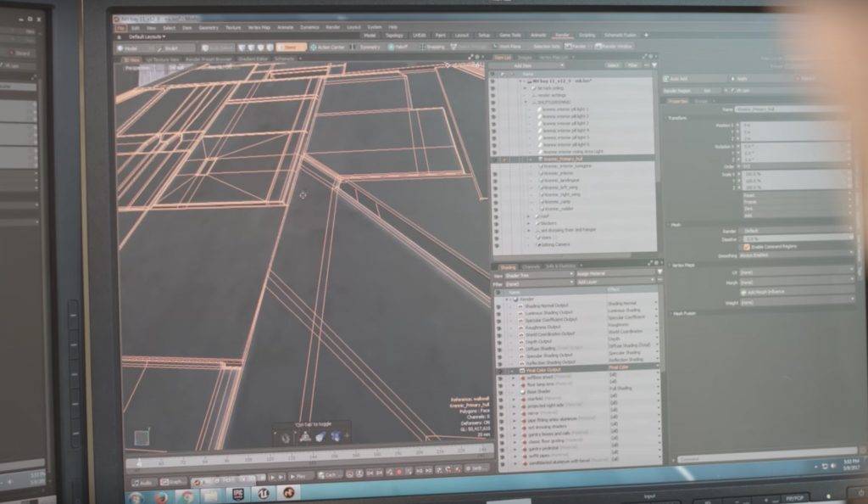
Task: Toggle visibility of Base Shader layer
Action: coord(501,393)
